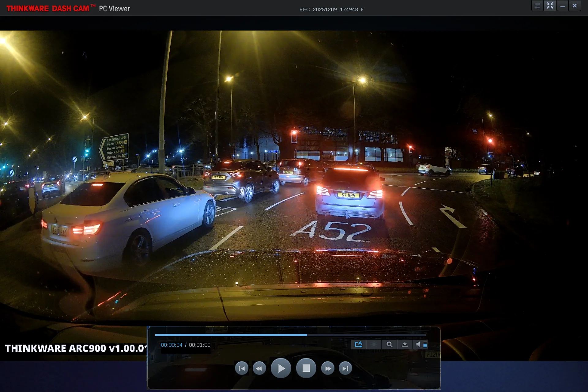
Task: Fast forward the video
Action: [x=328, y=368]
